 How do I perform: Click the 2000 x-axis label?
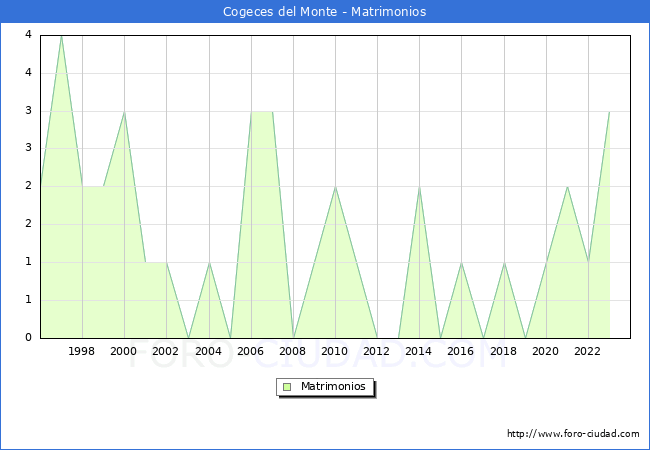click(x=124, y=351)
